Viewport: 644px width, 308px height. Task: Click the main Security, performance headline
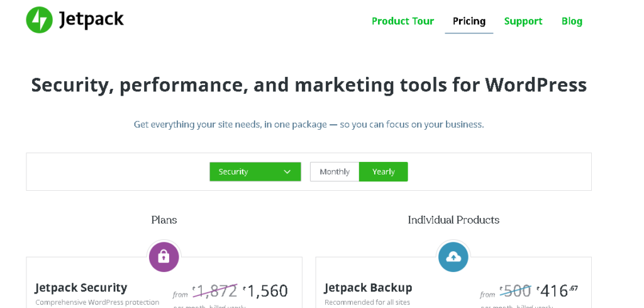[309, 85]
